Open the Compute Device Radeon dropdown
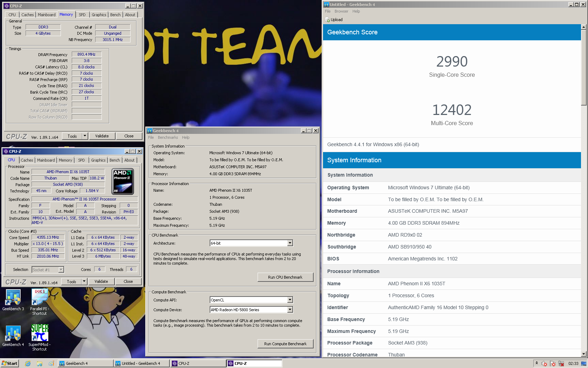588x368 pixels. [x=290, y=310]
